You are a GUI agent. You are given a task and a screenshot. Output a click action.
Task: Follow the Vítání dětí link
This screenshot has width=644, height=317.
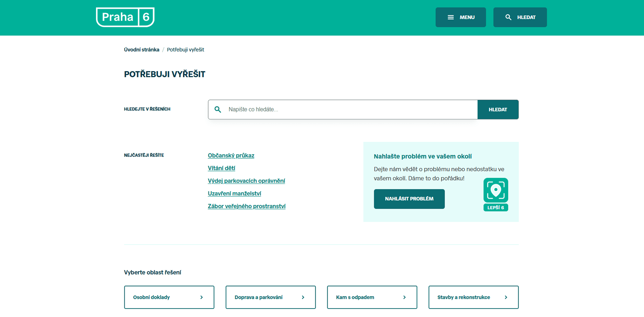coord(221,168)
